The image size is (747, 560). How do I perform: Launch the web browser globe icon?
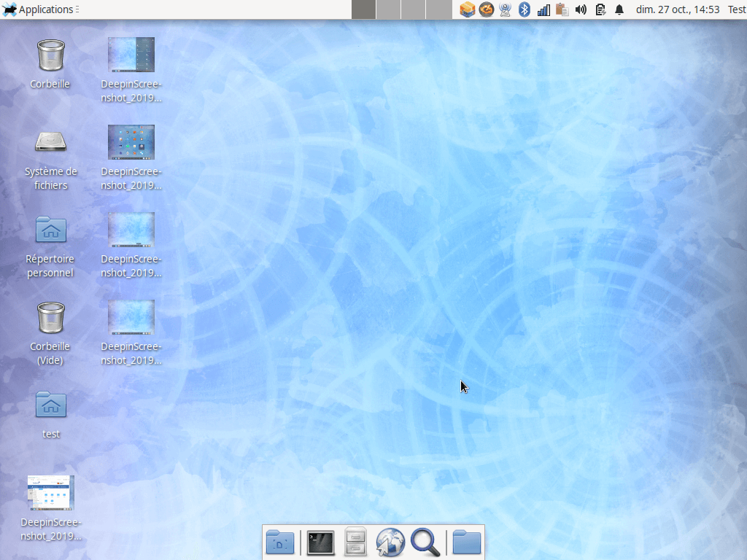click(x=390, y=542)
